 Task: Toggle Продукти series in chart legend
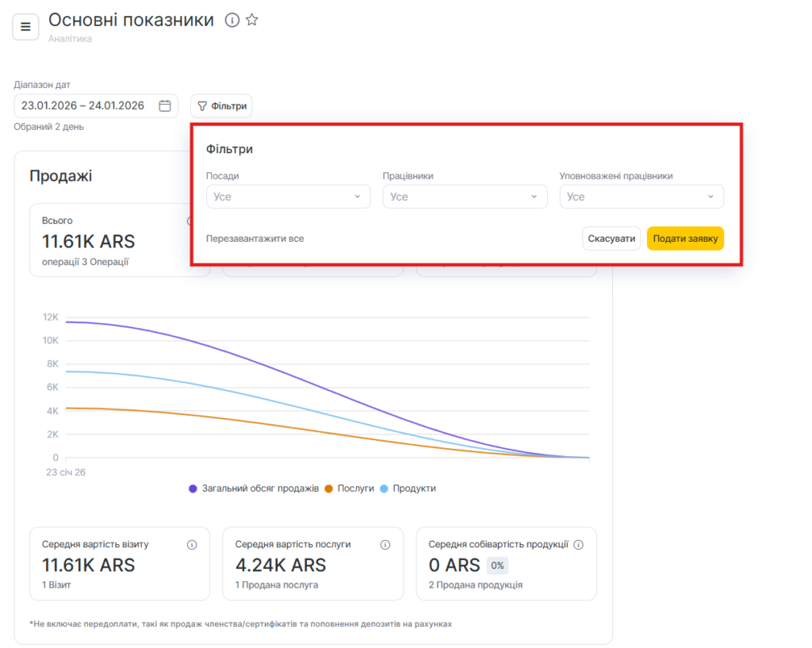[408, 489]
